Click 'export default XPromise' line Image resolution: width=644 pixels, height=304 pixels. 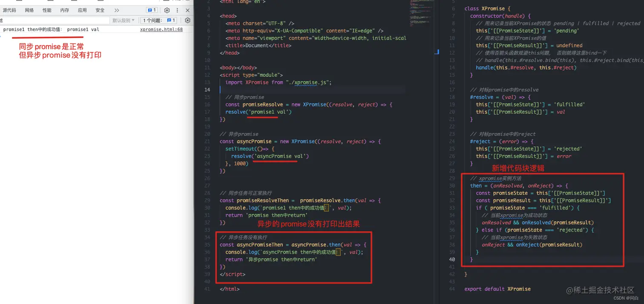click(x=497, y=289)
